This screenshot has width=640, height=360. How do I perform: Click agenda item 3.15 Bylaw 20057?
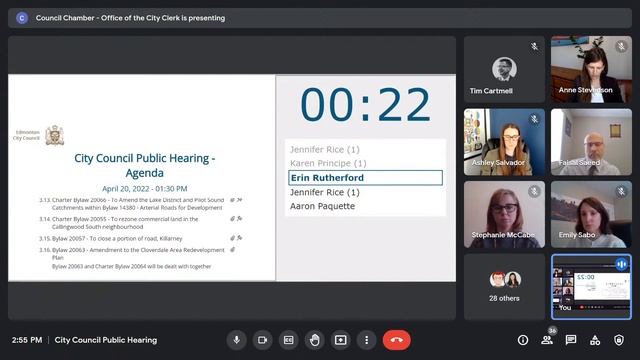pos(111,238)
